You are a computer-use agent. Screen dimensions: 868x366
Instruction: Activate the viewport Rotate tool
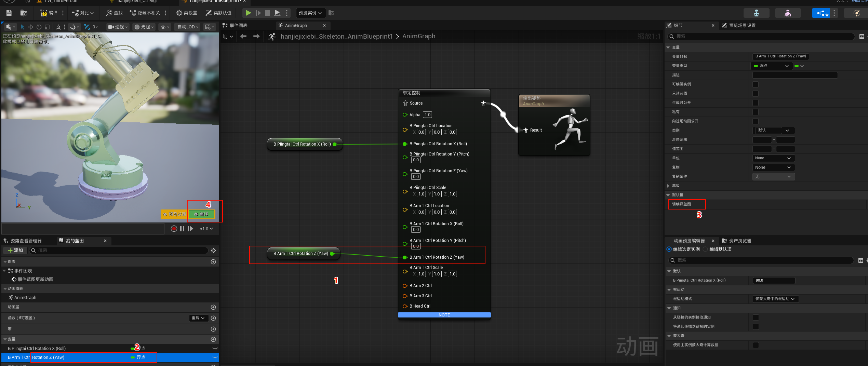(39, 27)
